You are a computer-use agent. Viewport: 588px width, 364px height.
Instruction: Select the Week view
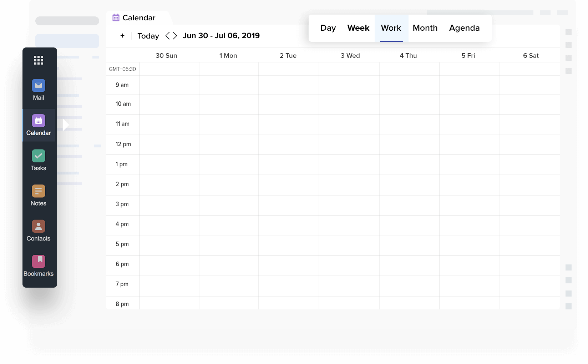(x=358, y=28)
